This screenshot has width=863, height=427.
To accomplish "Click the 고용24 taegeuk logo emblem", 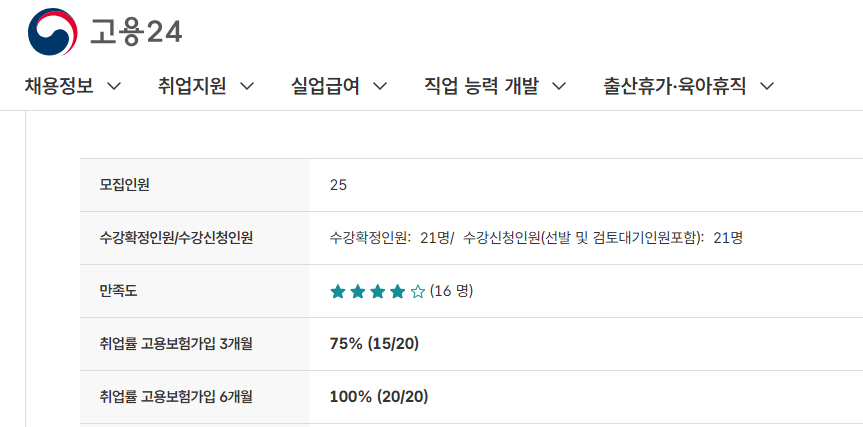I will (53, 32).
